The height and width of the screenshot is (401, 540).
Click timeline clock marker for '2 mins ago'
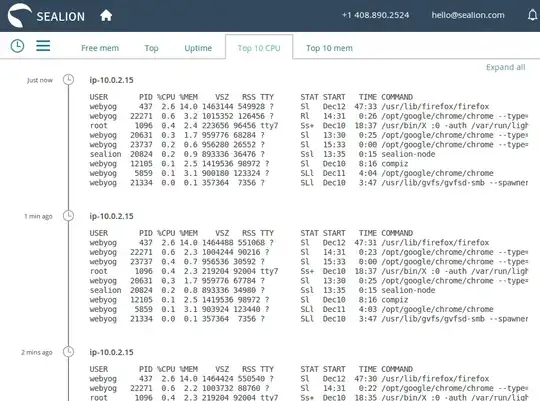click(69, 352)
